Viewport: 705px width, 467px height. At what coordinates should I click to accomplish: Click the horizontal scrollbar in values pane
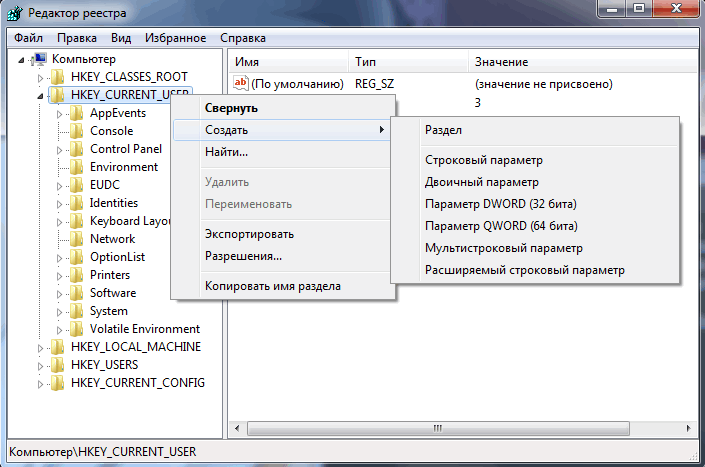pos(437,428)
